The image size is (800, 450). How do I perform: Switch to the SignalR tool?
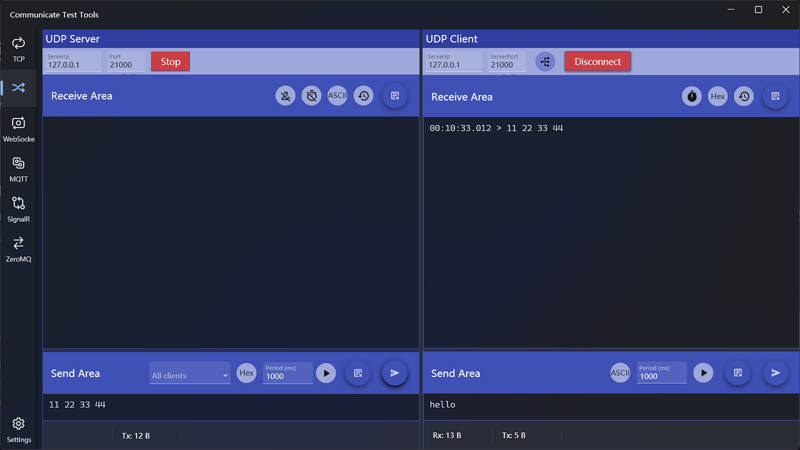(18, 208)
